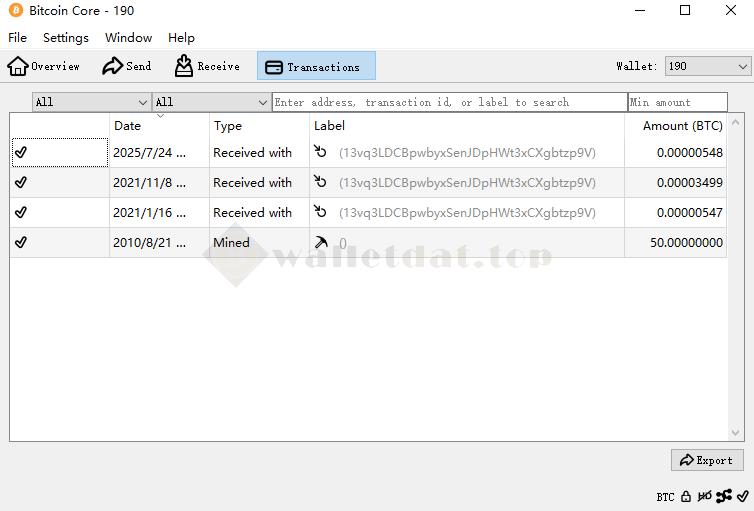Click confirmed checkmark for 2021/11/8 transaction

pyautogui.click(x=21, y=183)
